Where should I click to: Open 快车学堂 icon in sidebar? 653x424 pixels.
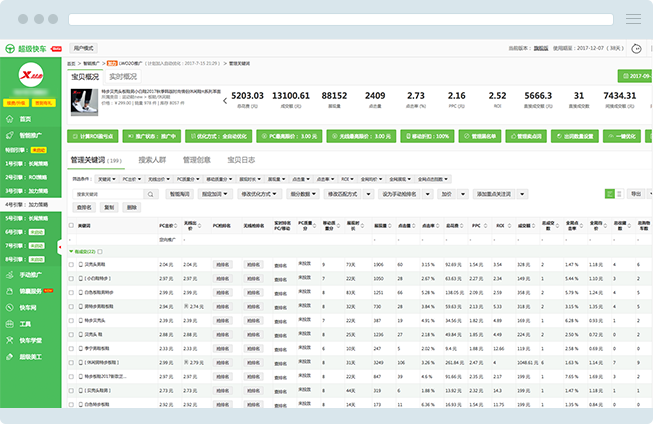9,340
